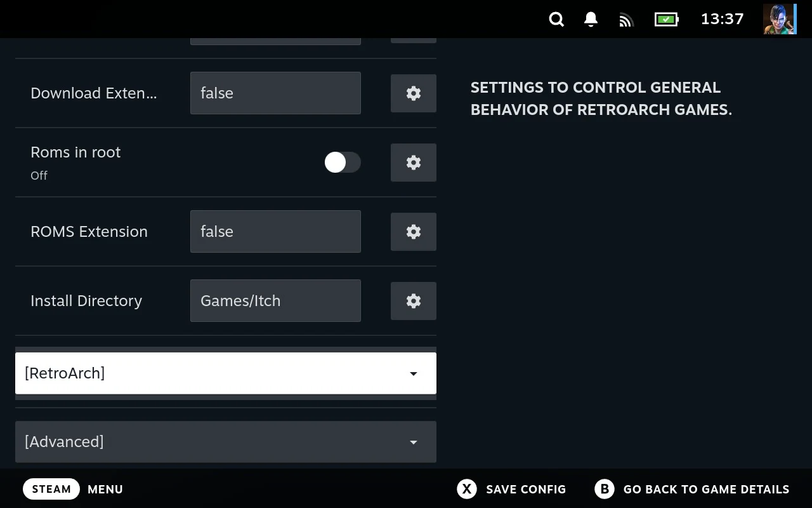
Task: Open the search magnifier icon
Action: click(x=556, y=20)
